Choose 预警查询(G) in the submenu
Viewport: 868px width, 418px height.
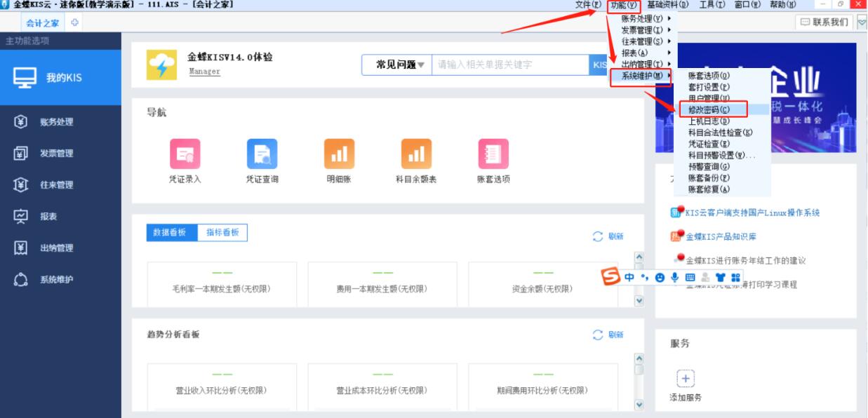click(x=709, y=166)
